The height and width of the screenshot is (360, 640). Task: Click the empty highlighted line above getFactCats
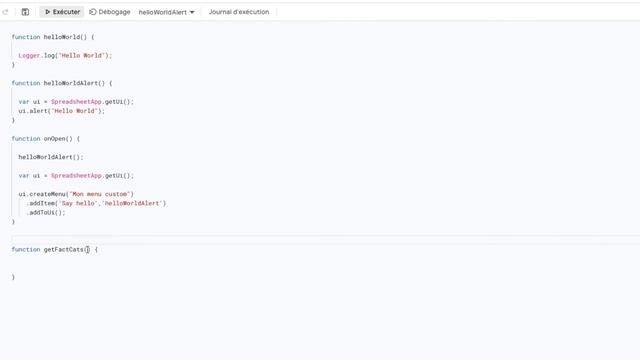[326, 240]
